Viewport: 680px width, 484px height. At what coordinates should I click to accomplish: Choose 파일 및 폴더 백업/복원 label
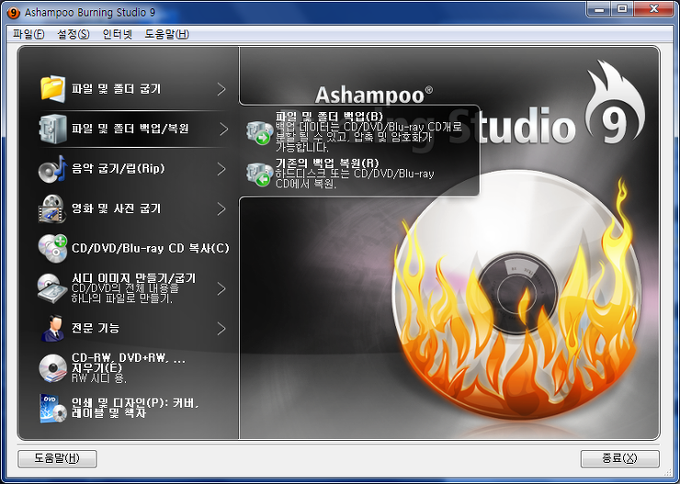tap(130, 129)
